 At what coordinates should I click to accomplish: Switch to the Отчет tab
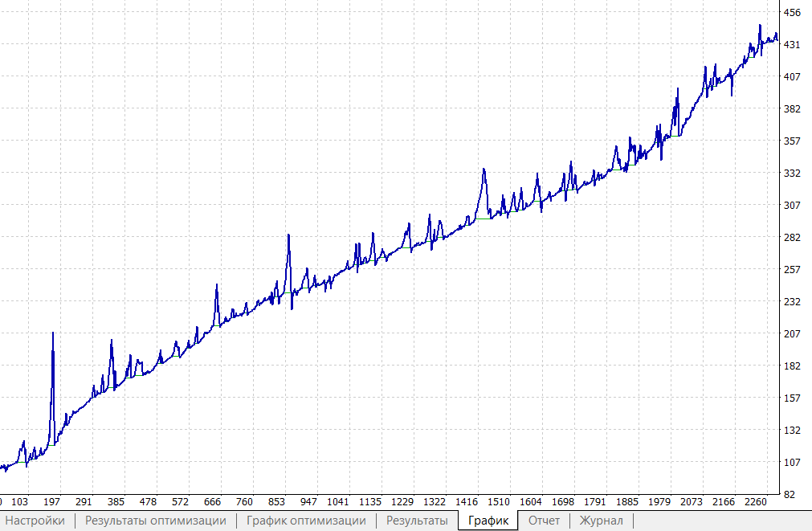pos(544,521)
